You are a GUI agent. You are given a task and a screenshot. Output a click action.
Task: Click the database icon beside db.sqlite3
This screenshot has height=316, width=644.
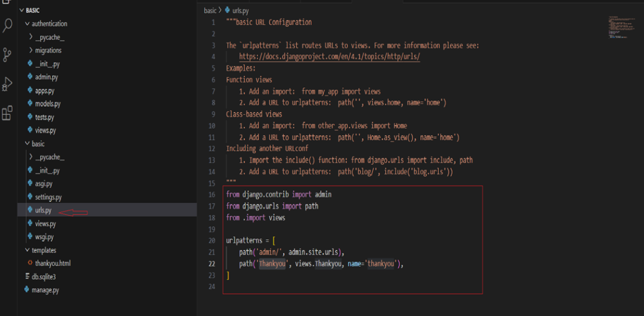pos(26,276)
